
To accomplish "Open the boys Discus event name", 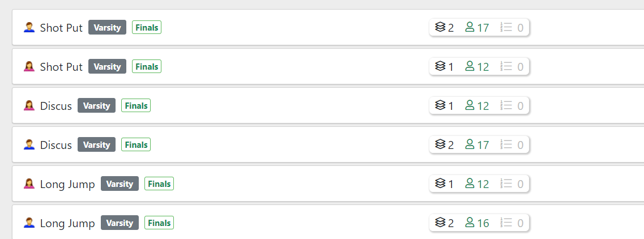I will click(56, 145).
